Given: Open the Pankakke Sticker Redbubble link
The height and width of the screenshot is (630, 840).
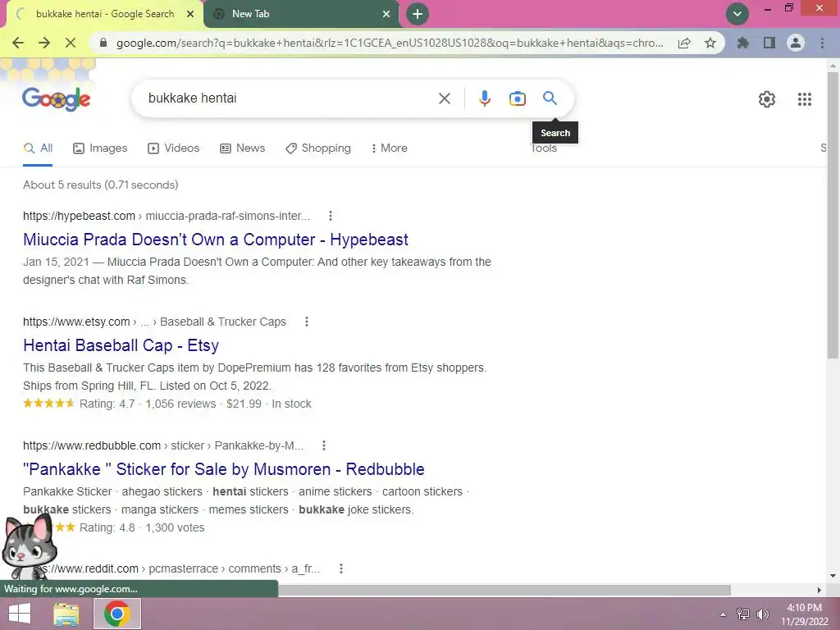Looking at the screenshot, I should click(223, 469).
